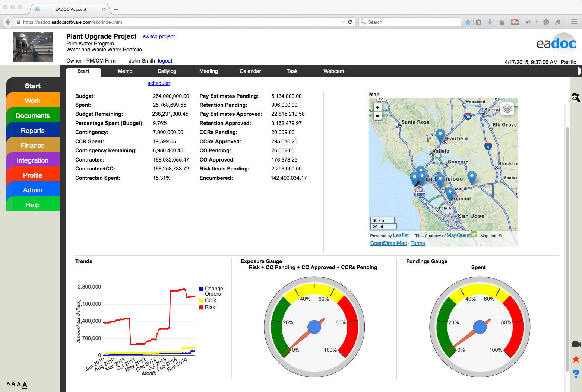Zoom out on the map with minus button
582x392 pixels.
[377, 115]
